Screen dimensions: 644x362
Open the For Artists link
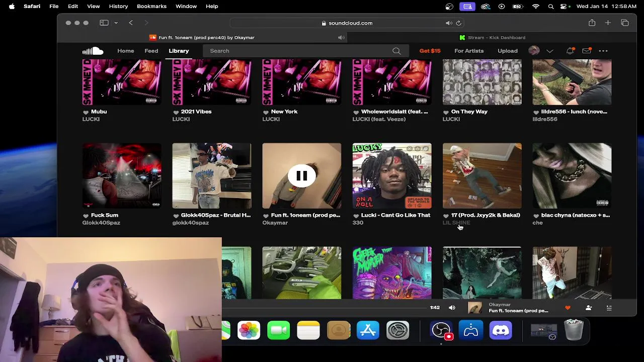coord(469,51)
